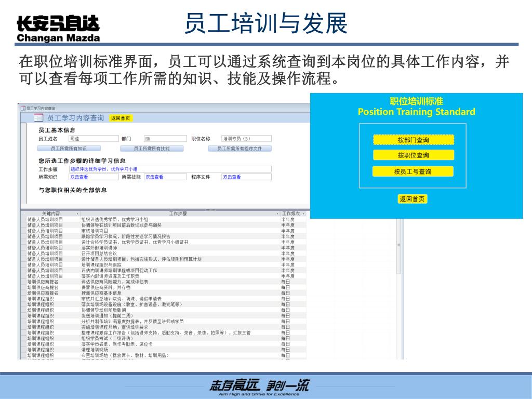This screenshot has height=399, width=532.
Task: Click 每日 cell in the 清理培训现场 row
Action: coord(285,350)
